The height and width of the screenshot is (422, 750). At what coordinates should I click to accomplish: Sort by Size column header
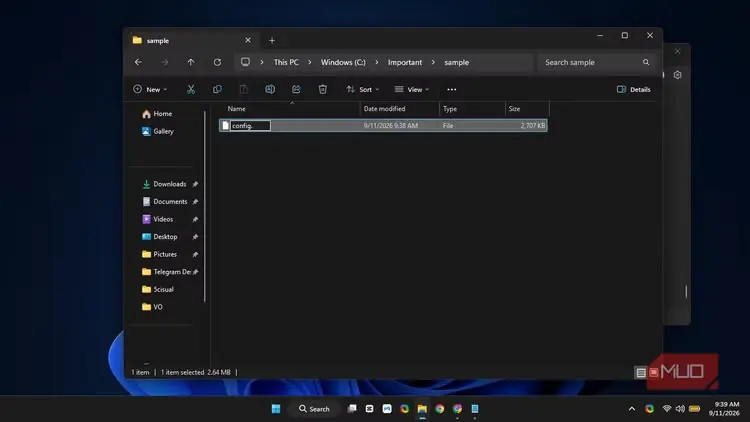click(x=514, y=109)
